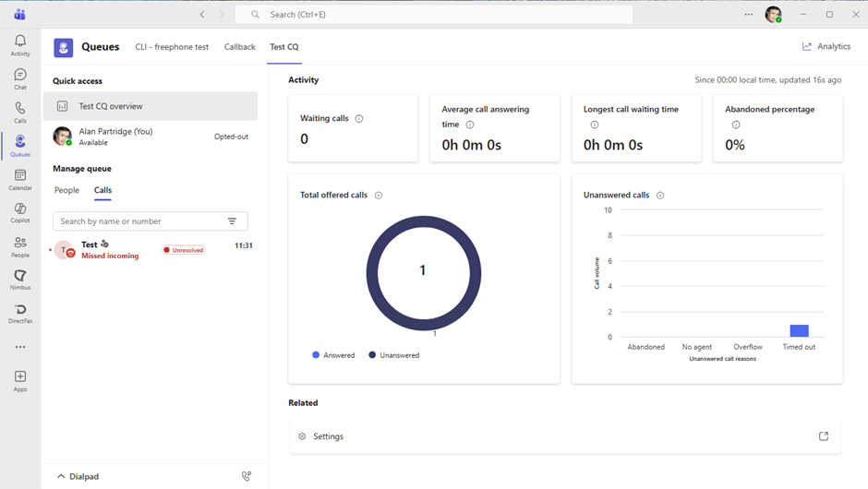
Task: Expand the Dialpad panel
Action: pyautogui.click(x=78, y=477)
